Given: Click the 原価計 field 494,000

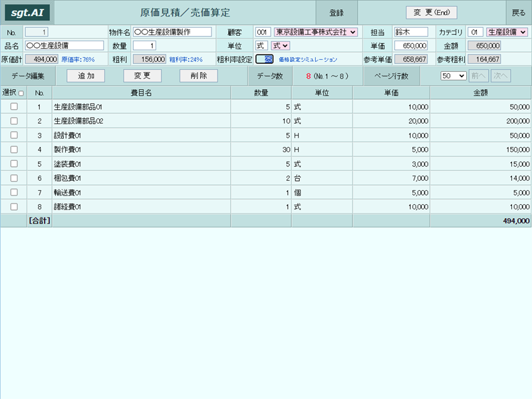Looking at the screenshot, I should pyautogui.click(x=42, y=59).
